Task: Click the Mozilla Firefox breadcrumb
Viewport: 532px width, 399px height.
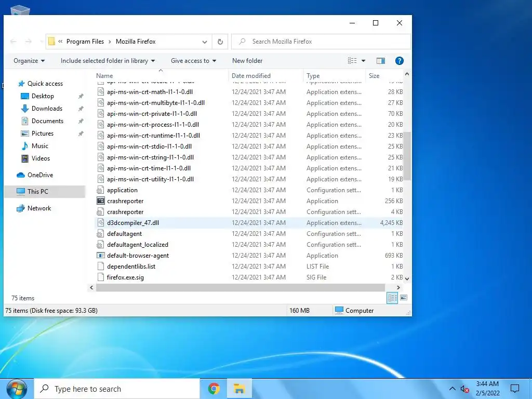Action: 136,42
